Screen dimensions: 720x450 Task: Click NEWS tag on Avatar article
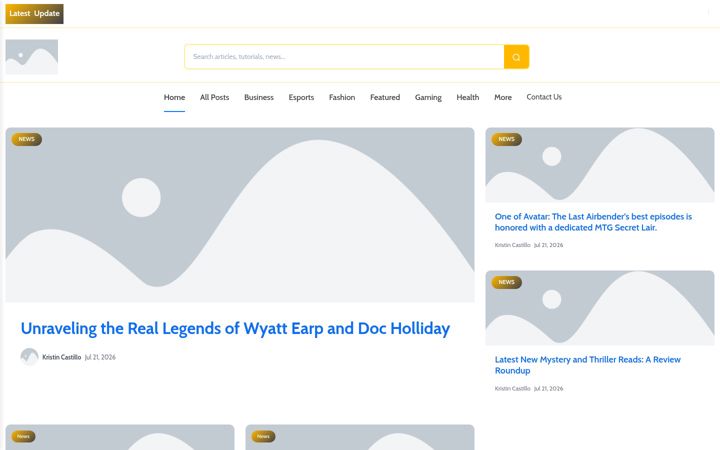[x=506, y=139]
